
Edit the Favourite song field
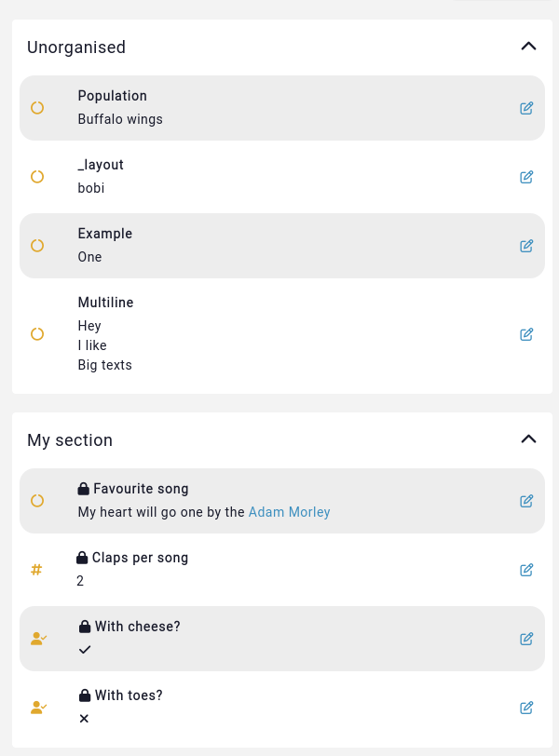pos(526,501)
